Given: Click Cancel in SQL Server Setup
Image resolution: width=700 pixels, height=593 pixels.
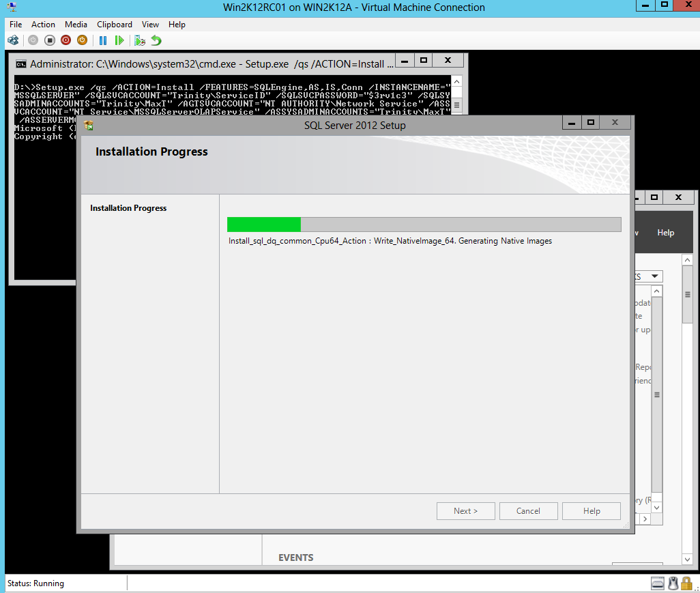Looking at the screenshot, I should click(529, 511).
